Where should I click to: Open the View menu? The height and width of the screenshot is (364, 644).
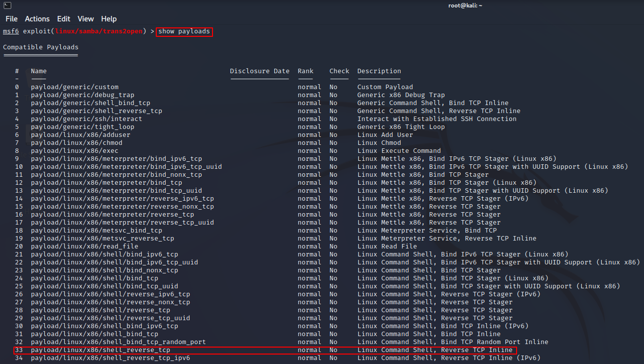[86, 19]
